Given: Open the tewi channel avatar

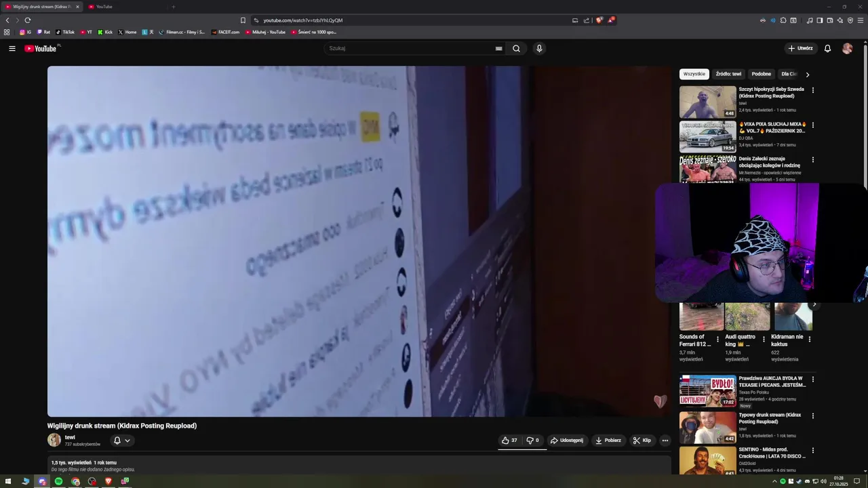Looking at the screenshot, I should click(x=54, y=441).
